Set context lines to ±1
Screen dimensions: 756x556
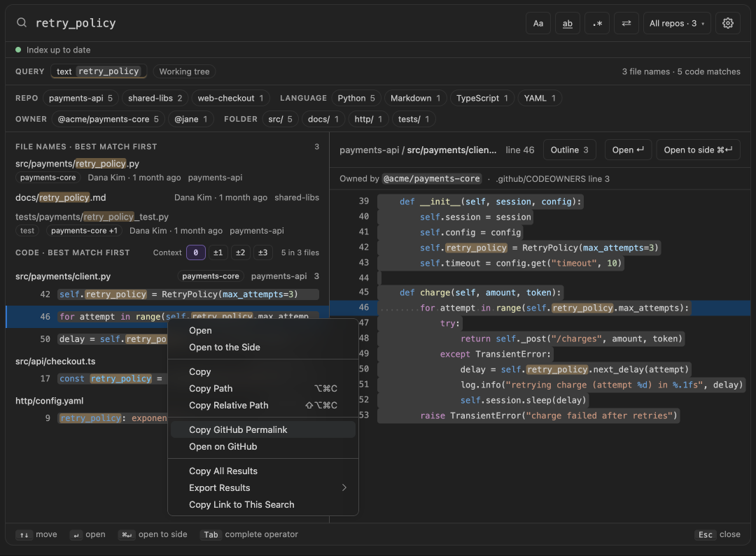pyautogui.click(x=218, y=252)
